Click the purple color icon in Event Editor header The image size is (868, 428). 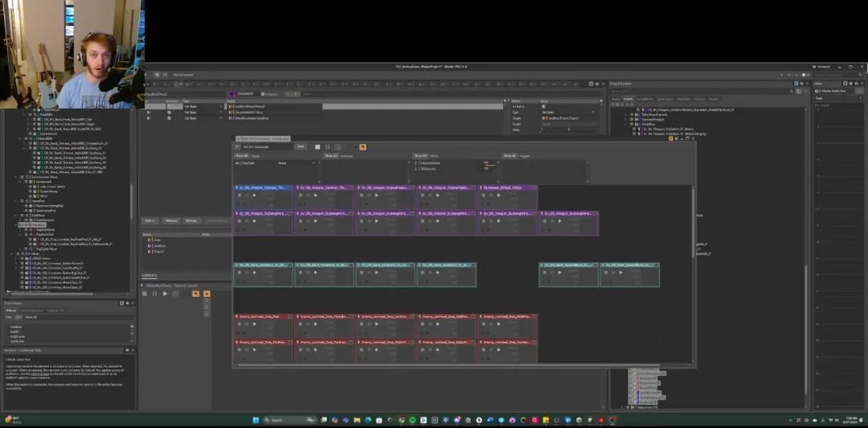tap(233, 94)
